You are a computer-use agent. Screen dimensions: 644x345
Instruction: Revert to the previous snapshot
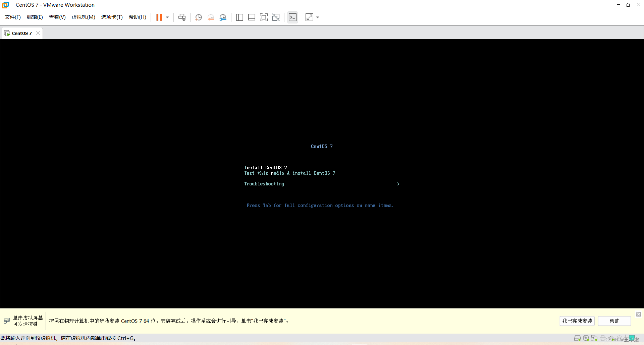pos(211,17)
